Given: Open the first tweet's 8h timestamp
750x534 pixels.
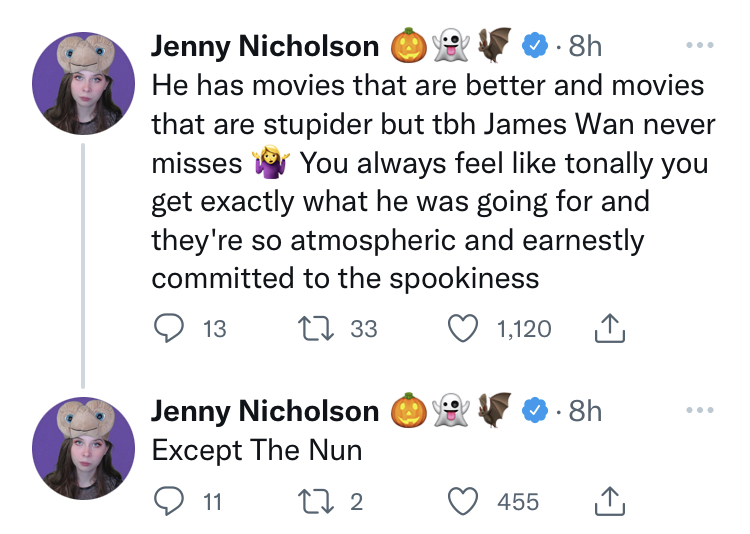Looking at the screenshot, I should 585,46.
